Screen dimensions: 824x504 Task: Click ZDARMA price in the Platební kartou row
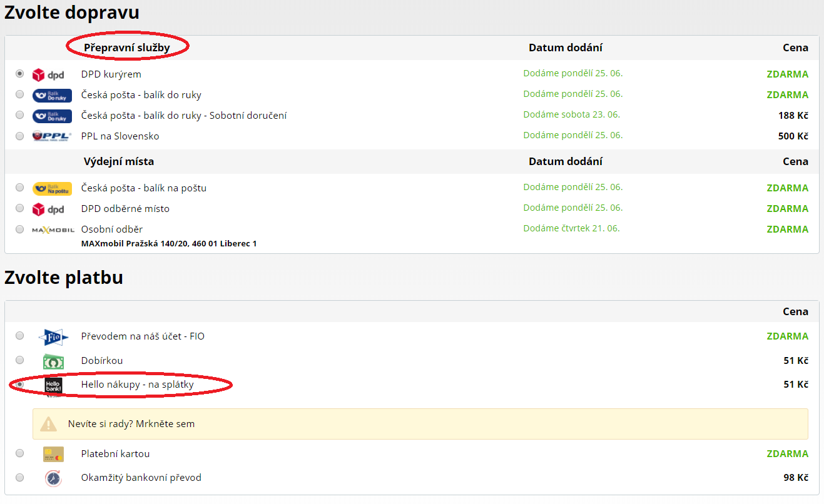coord(788,454)
